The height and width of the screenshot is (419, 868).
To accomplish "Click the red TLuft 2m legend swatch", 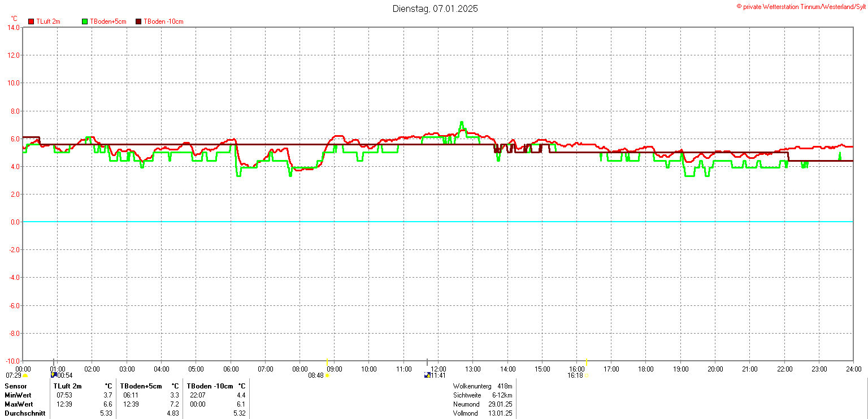I will tap(31, 21).
